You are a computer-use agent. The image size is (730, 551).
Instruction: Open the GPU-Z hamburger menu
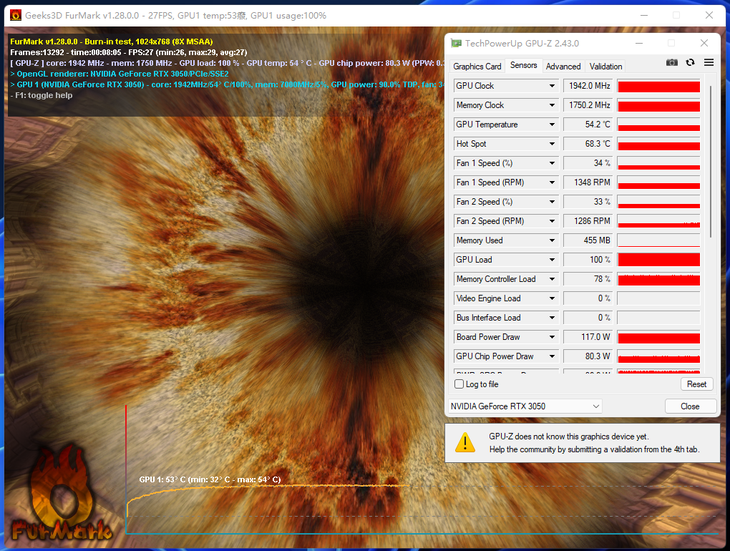pos(708,62)
